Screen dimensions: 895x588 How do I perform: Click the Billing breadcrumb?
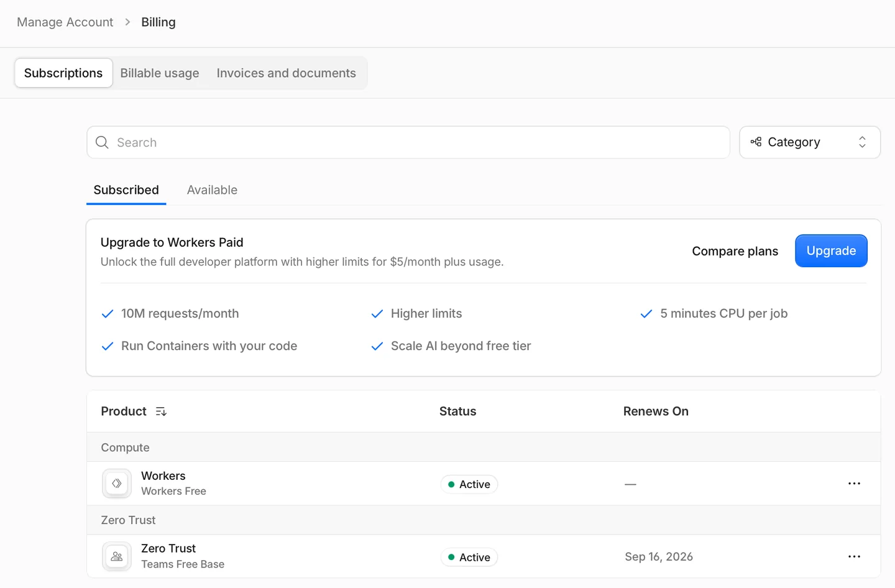tap(158, 22)
